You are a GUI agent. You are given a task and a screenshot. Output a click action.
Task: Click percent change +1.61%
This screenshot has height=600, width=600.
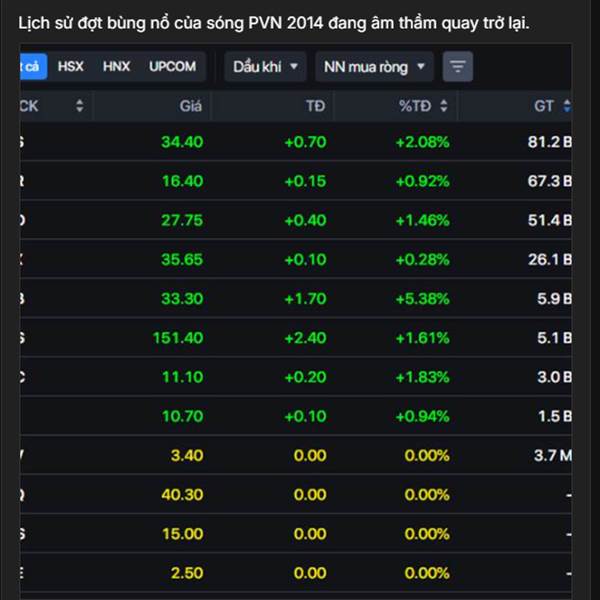pos(422,338)
